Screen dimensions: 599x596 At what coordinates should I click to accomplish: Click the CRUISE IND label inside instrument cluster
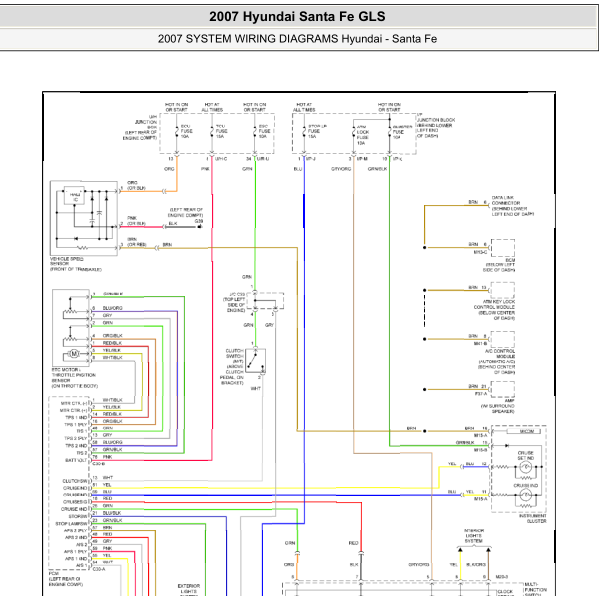525,486
